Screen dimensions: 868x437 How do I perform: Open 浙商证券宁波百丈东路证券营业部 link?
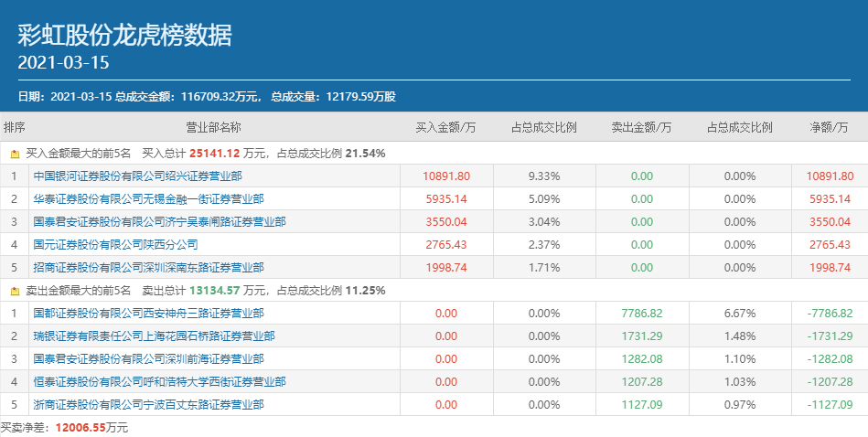pyautogui.click(x=148, y=404)
